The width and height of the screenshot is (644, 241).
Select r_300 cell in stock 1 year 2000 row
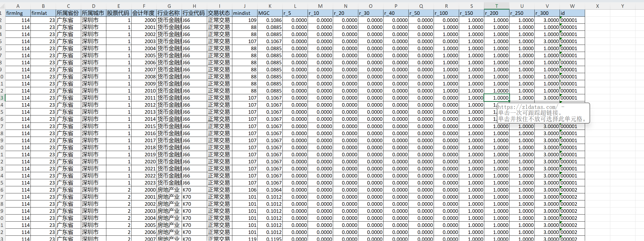coord(547,20)
